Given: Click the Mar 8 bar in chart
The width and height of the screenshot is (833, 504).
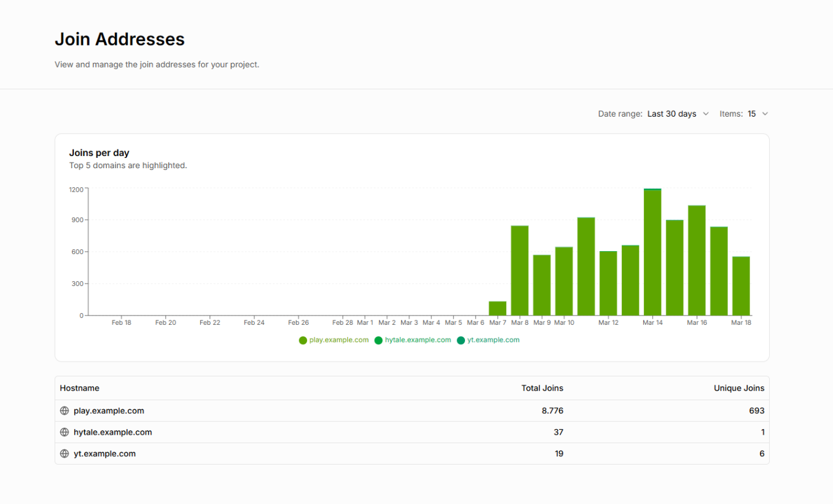Looking at the screenshot, I should [x=520, y=271].
